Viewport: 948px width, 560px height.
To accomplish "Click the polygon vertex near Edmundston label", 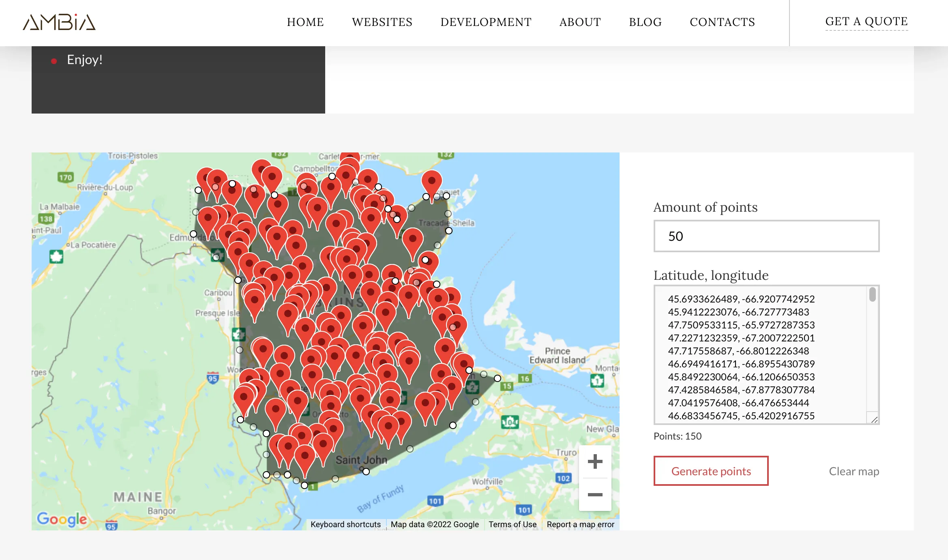I will [193, 234].
